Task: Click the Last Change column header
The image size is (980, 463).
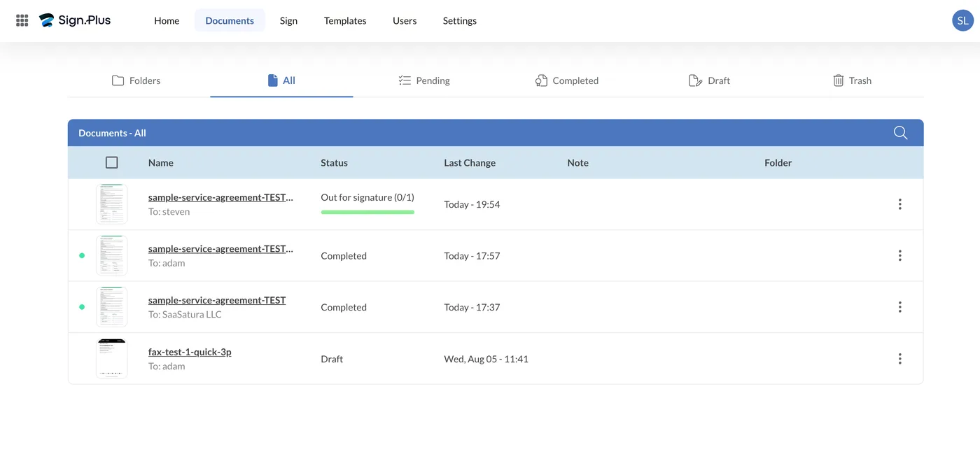Action: [x=470, y=163]
